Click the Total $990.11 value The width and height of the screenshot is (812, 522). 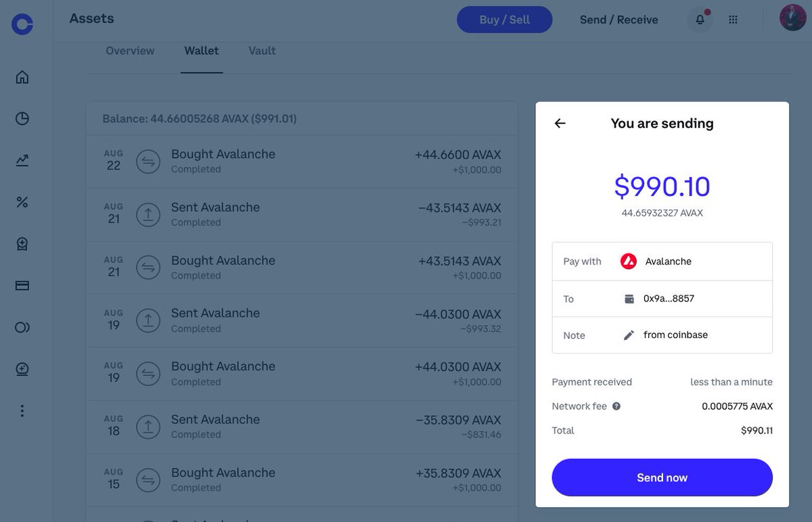[x=757, y=431]
